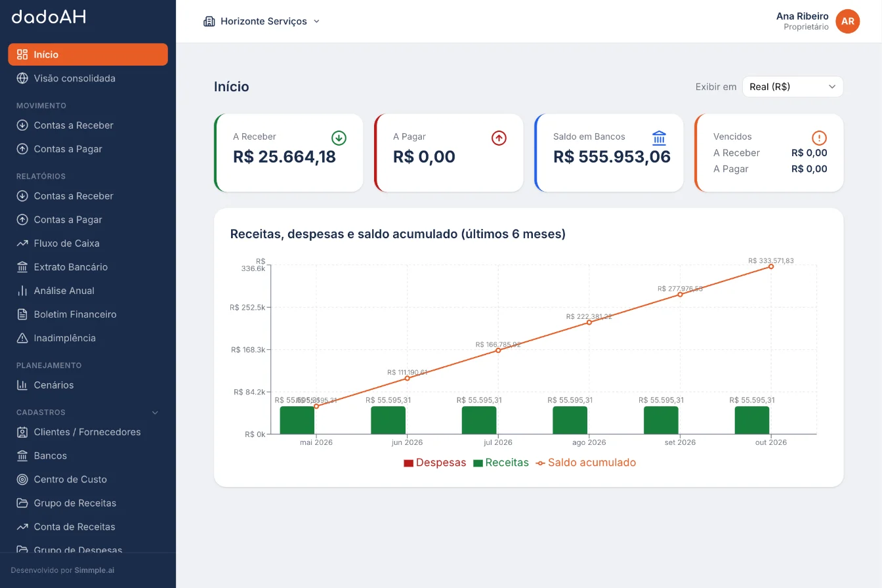Click the Fluxo de Caixa trend icon

pos(22,243)
